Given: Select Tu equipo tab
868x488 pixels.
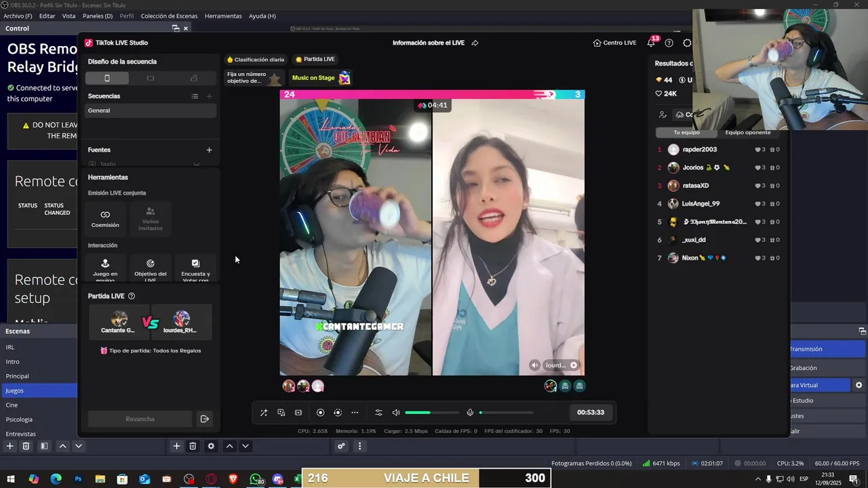Looking at the screenshot, I should tap(686, 133).
